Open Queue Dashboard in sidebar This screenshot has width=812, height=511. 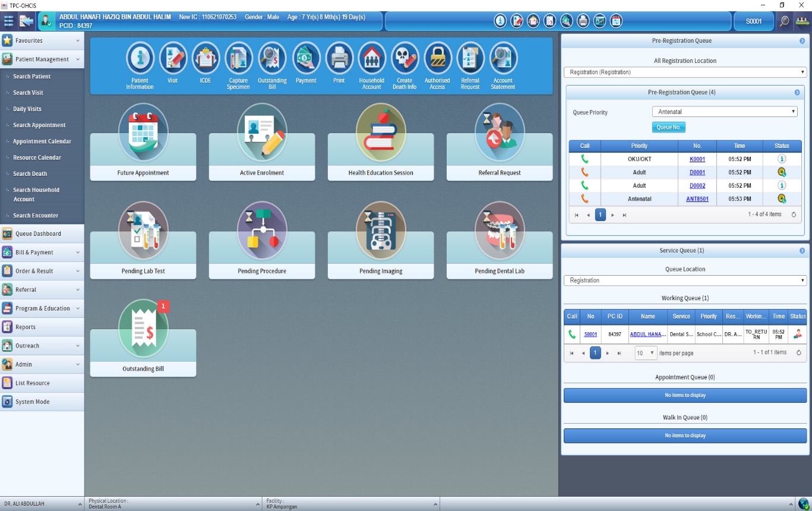(42, 234)
